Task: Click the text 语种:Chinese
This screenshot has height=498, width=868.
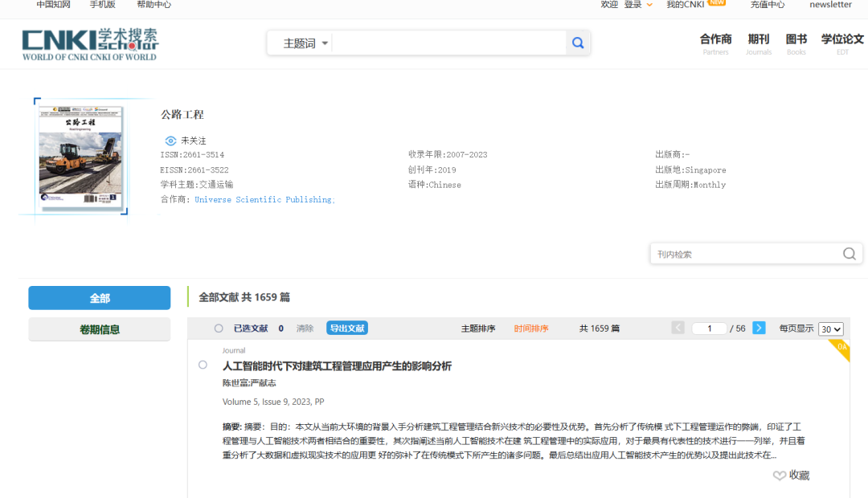Action: pos(435,185)
